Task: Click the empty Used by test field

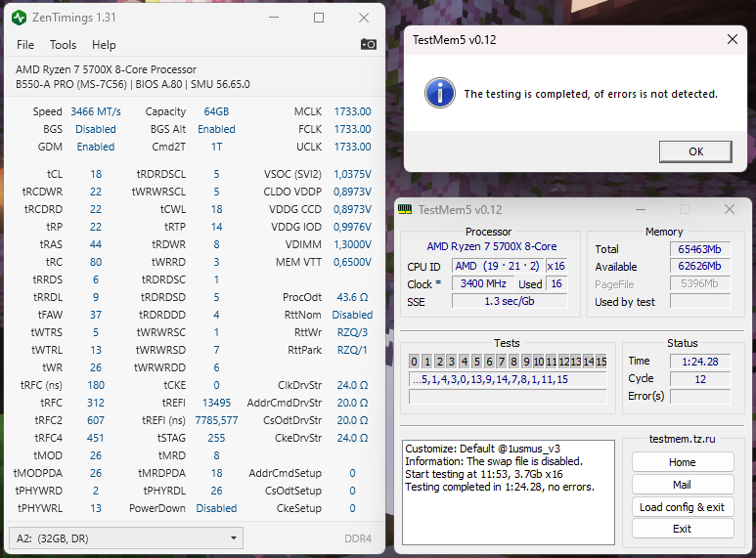Action: [x=699, y=302]
